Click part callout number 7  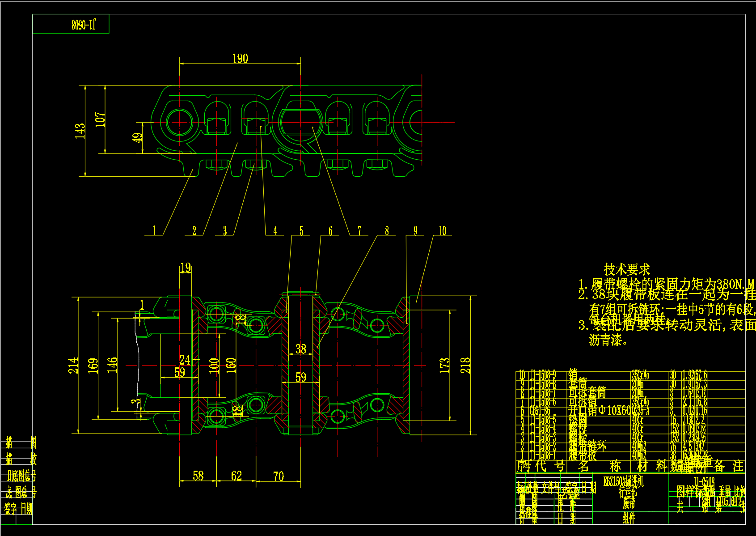(x=359, y=231)
